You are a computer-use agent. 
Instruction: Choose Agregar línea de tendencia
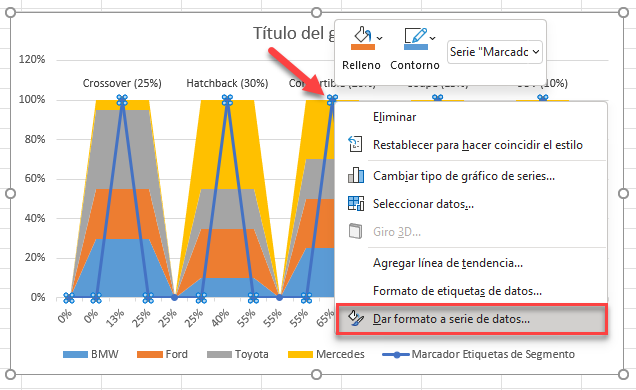point(447,263)
